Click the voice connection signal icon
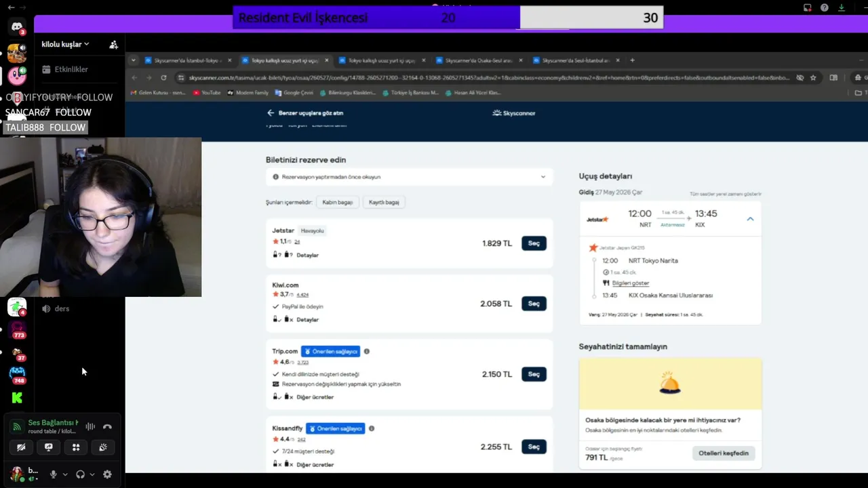 coord(17,426)
